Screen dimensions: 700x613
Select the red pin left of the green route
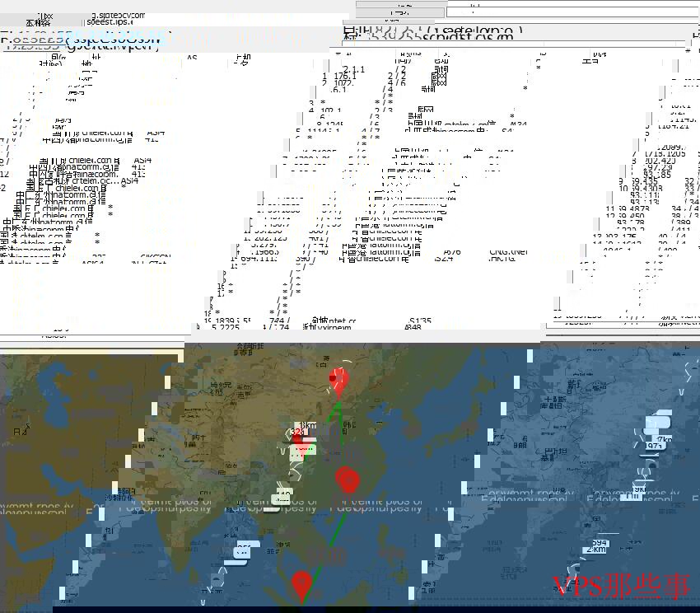(302, 442)
